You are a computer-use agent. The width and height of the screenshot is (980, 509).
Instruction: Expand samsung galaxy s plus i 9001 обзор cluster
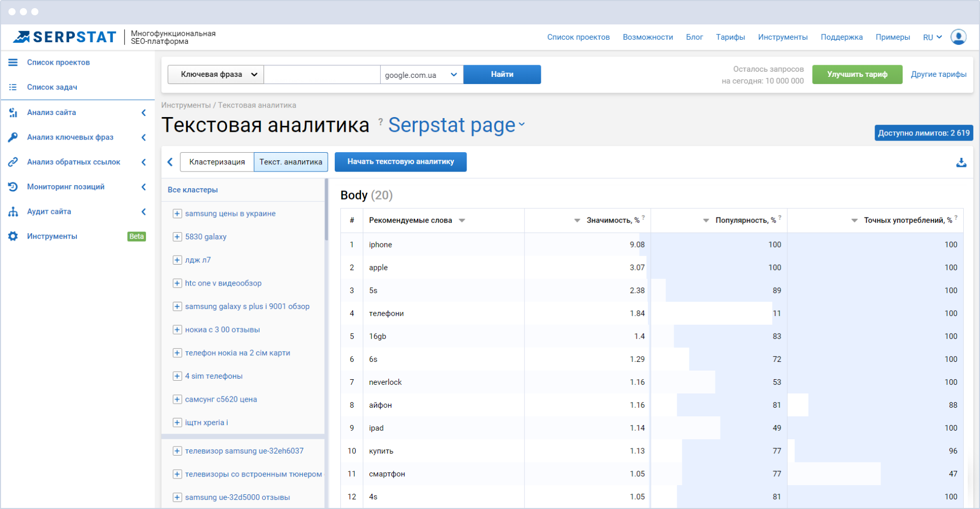177,306
